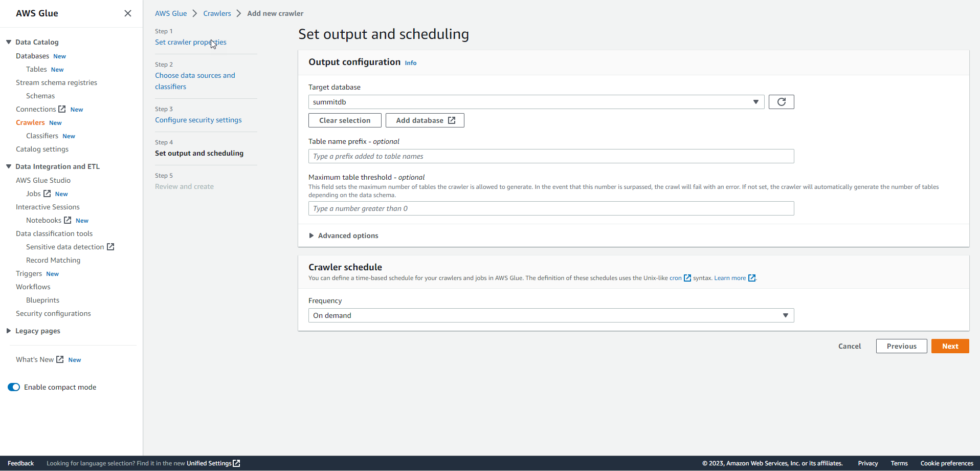Close the AWS Glue navigation panel

(128, 13)
